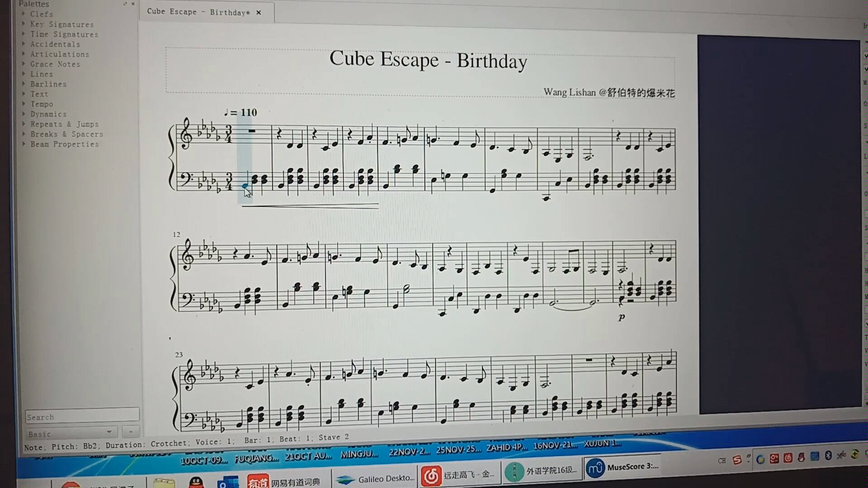
Task: Switch to Cube Escape - Birthday tab
Action: tap(198, 12)
